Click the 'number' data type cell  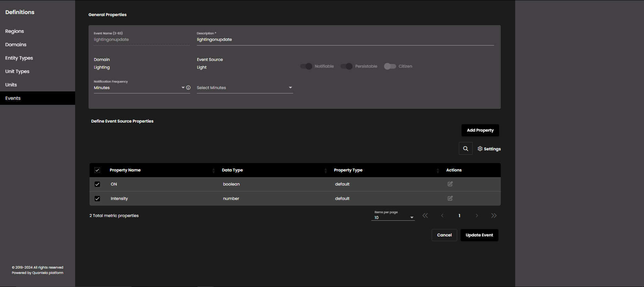[231, 199]
